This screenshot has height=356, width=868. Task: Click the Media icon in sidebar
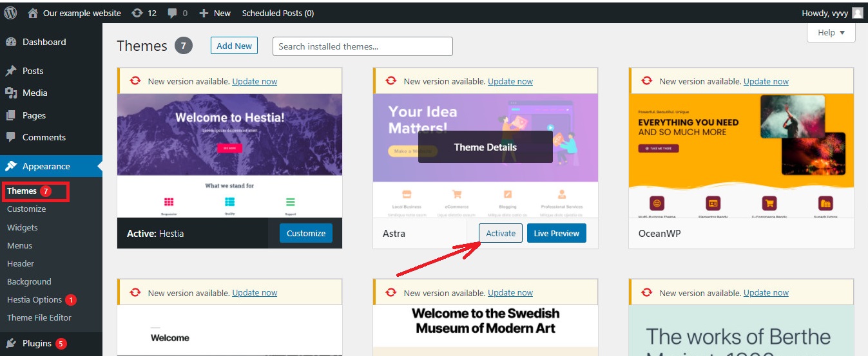coord(11,93)
